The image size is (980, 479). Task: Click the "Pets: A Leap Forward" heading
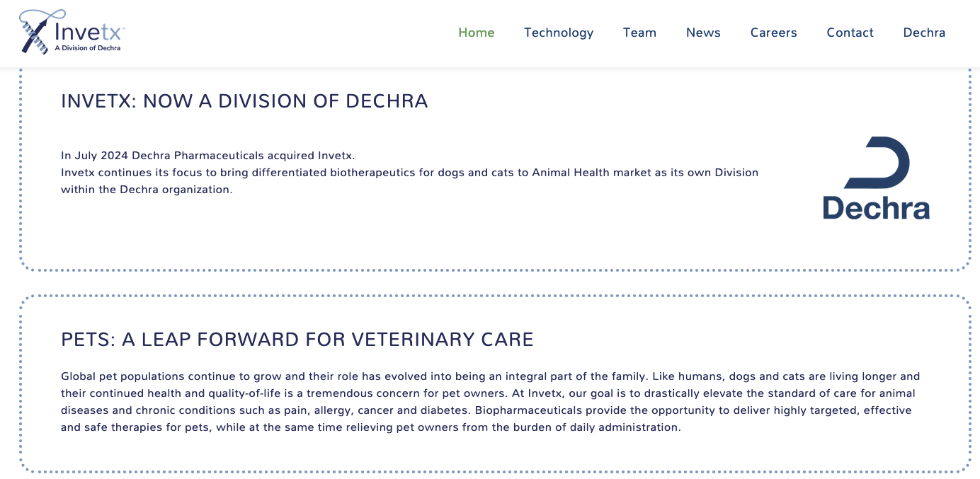click(x=297, y=340)
